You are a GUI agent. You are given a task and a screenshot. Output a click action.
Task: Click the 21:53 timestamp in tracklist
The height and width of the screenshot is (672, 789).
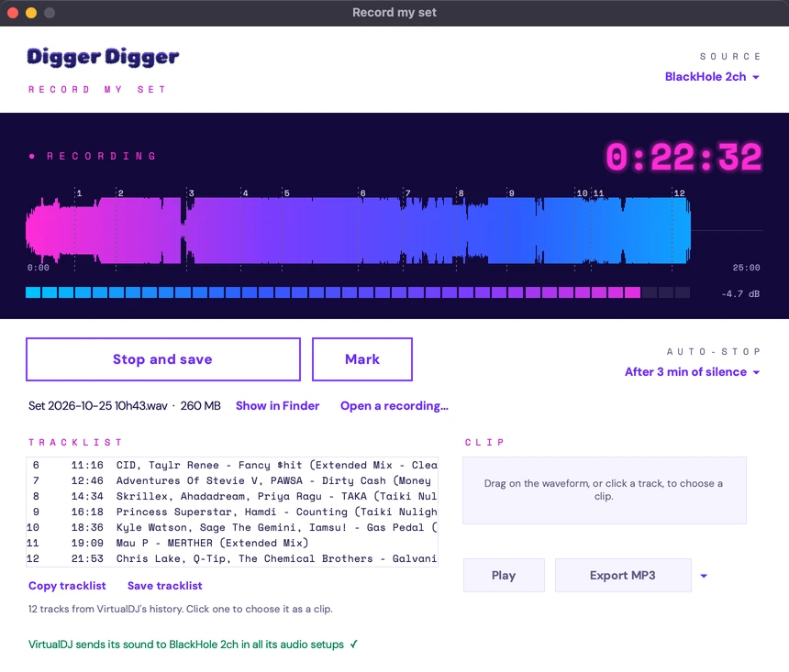[x=87, y=559]
